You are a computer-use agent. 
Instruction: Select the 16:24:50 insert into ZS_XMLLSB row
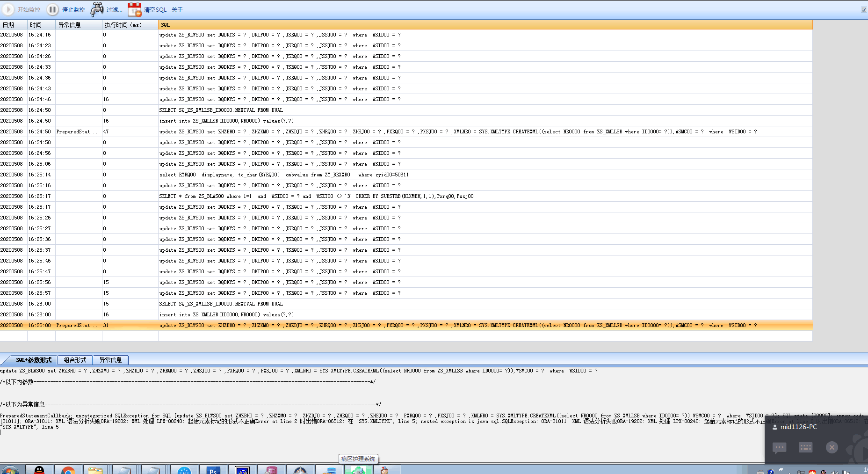click(406, 121)
